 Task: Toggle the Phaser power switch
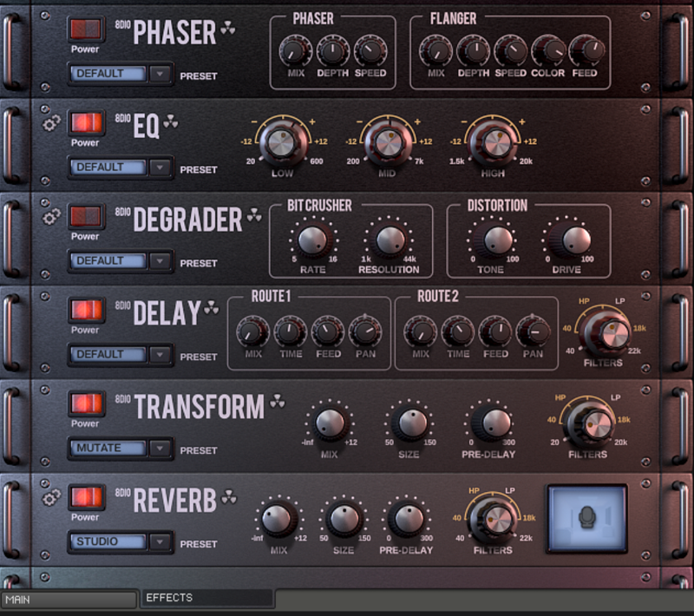click(x=86, y=29)
